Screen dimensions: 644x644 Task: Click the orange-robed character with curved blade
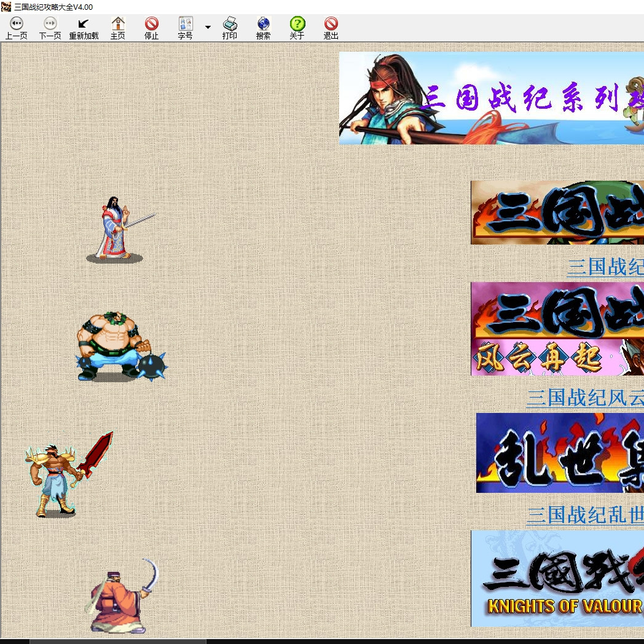pos(122,596)
